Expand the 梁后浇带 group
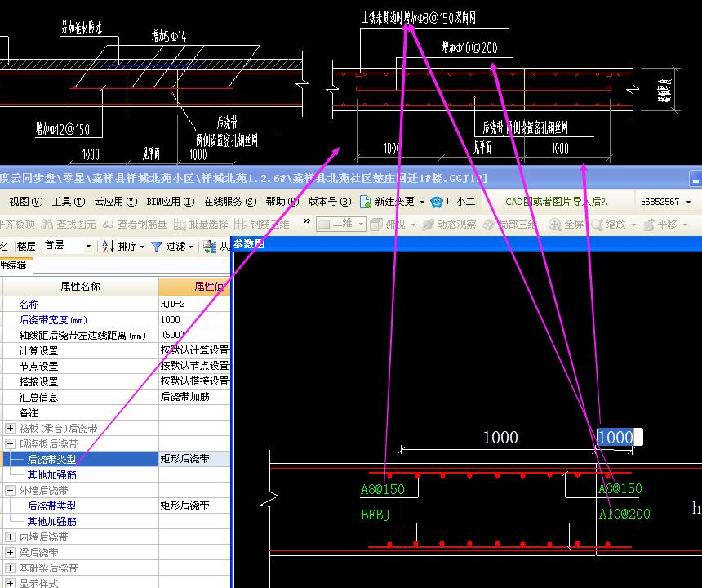The height and width of the screenshot is (588, 702). point(10,552)
